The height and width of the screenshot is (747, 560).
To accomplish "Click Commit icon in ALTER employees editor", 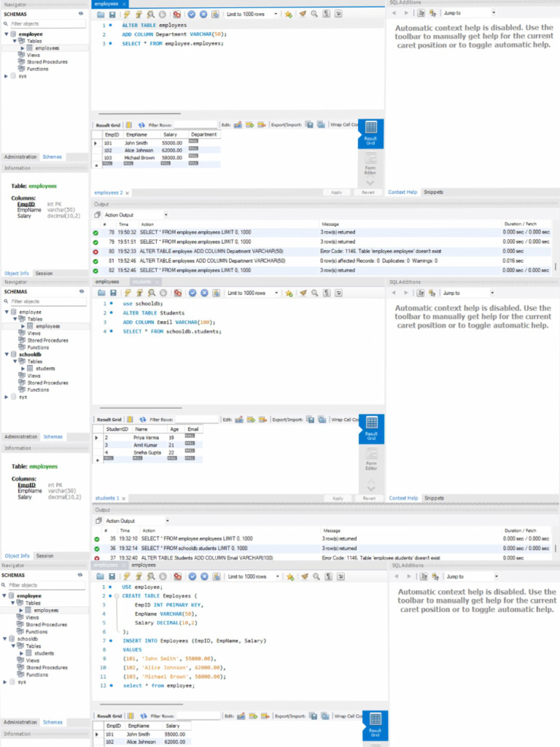I will 192,15.
